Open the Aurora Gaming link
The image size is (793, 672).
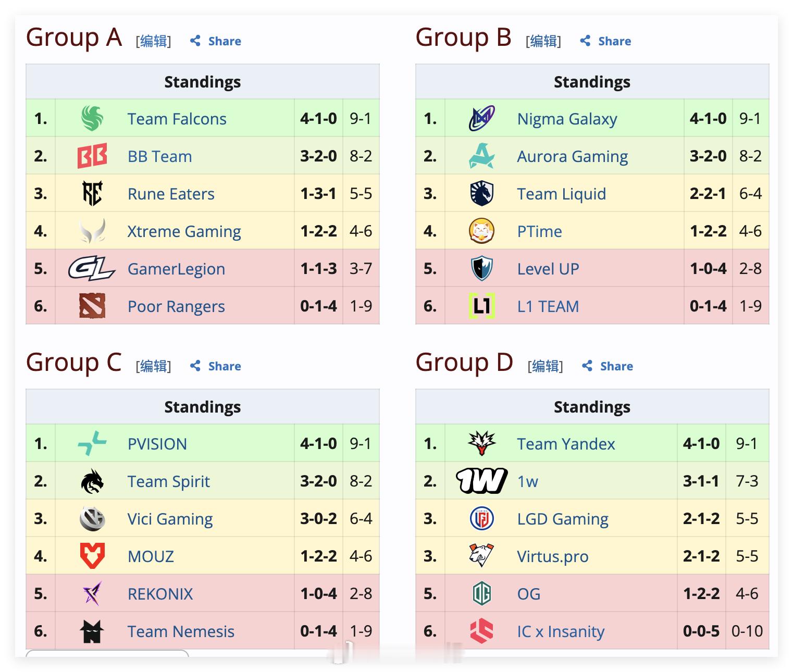point(572,156)
